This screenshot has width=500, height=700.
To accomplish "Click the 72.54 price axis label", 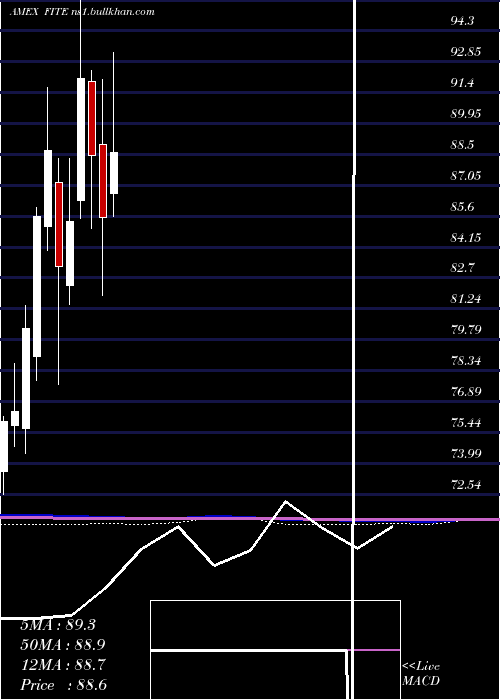I will tap(466, 485).
